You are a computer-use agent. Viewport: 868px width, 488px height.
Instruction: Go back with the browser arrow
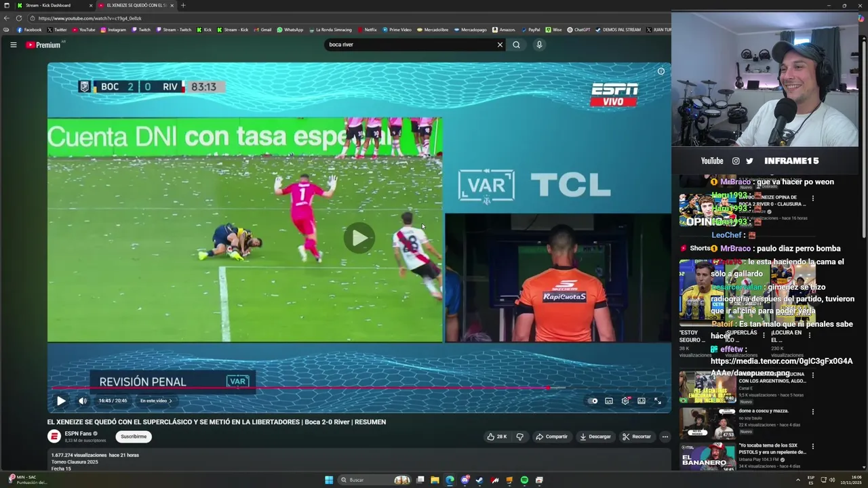(x=7, y=18)
